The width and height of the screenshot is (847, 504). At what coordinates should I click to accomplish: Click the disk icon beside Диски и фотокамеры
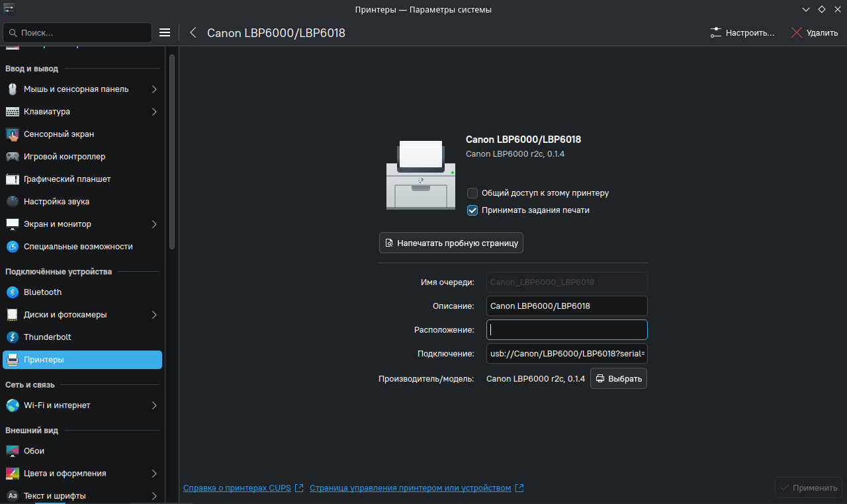(x=12, y=315)
